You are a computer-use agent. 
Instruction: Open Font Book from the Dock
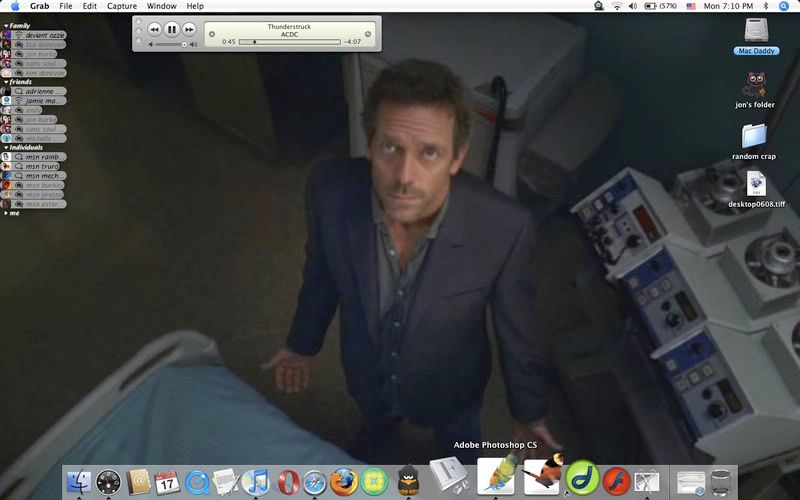tap(449, 476)
